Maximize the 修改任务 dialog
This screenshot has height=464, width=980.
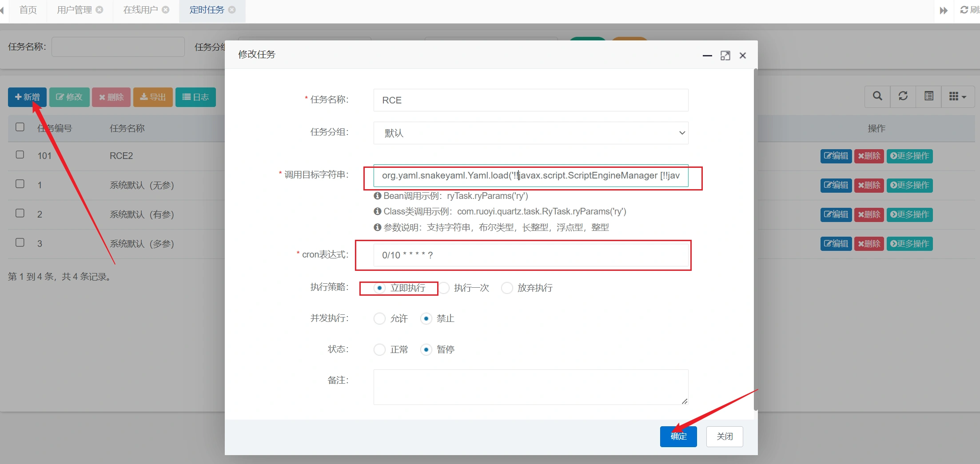coord(725,56)
